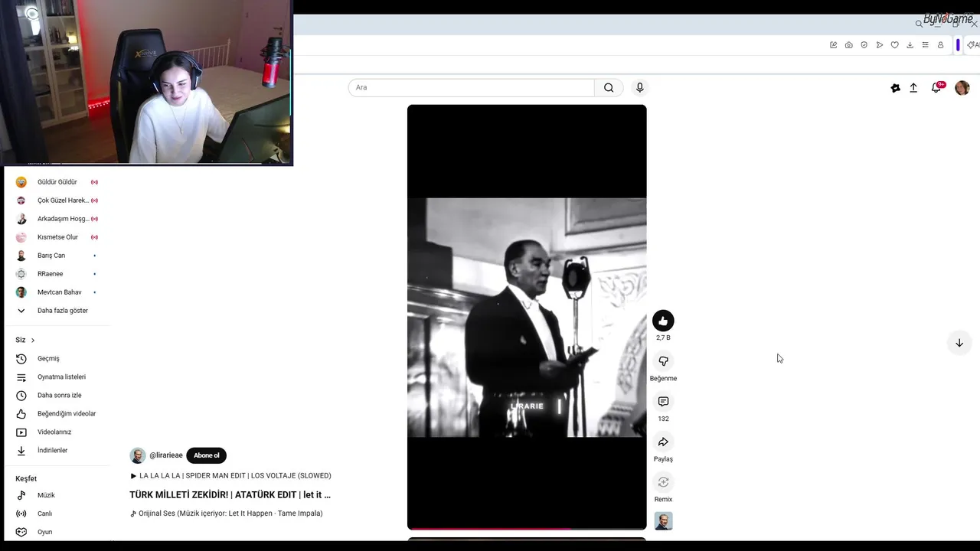Like the Short with the thumbs up
Viewport: 980px width, 551px height.
(x=663, y=321)
